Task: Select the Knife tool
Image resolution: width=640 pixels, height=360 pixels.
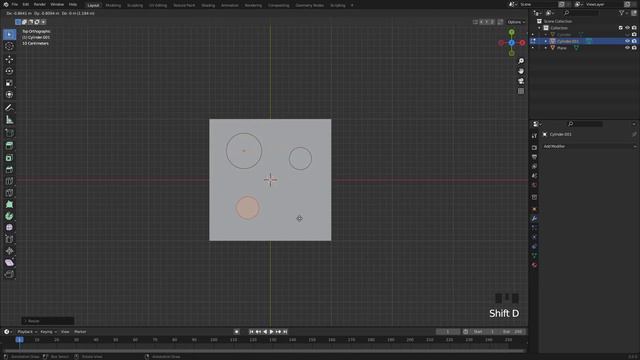Action: [x=9, y=193]
